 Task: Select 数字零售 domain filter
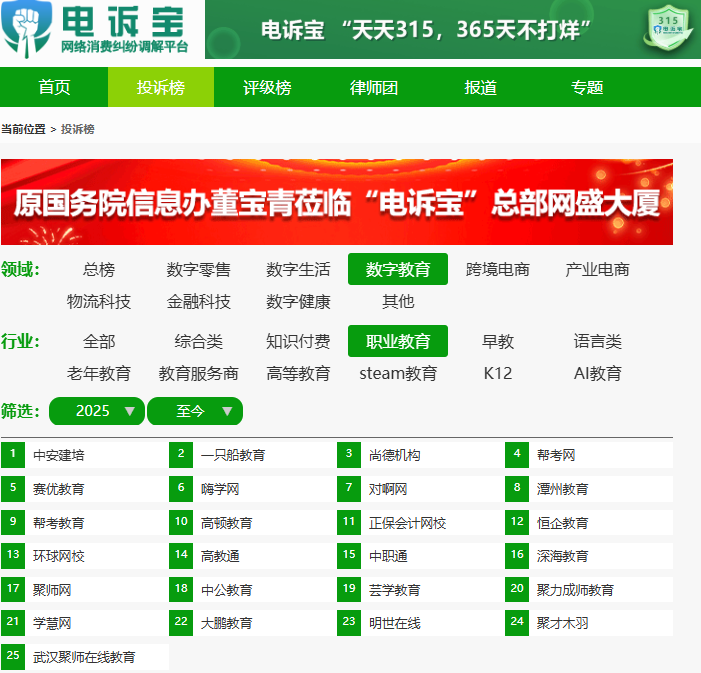tap(198, 269)
